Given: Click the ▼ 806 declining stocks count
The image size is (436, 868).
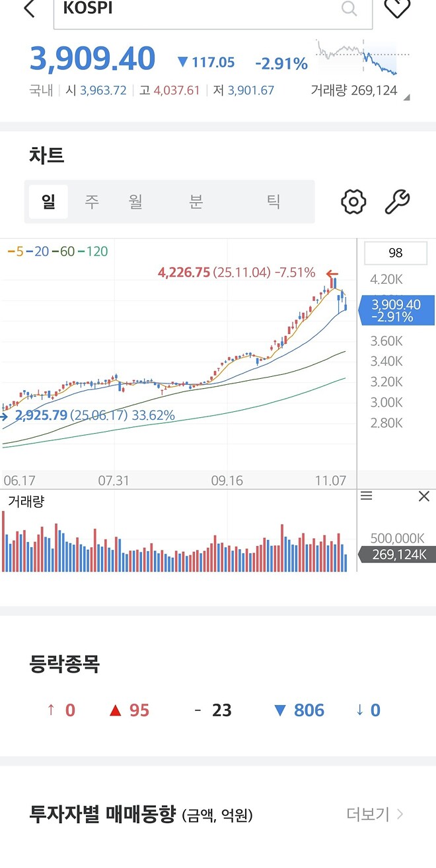Looking at the screenshot, I should pyautogui.click(x=297, y=710).
